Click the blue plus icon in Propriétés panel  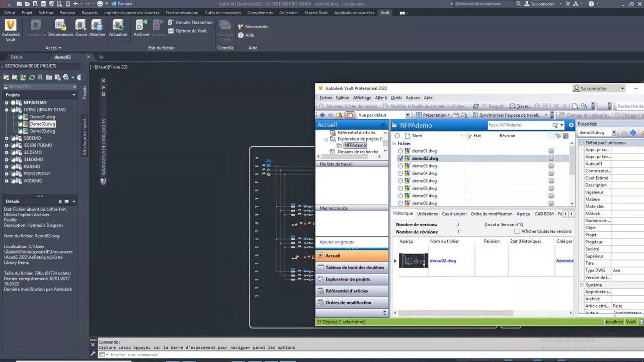pyautogui.click(x=633, y=133)
